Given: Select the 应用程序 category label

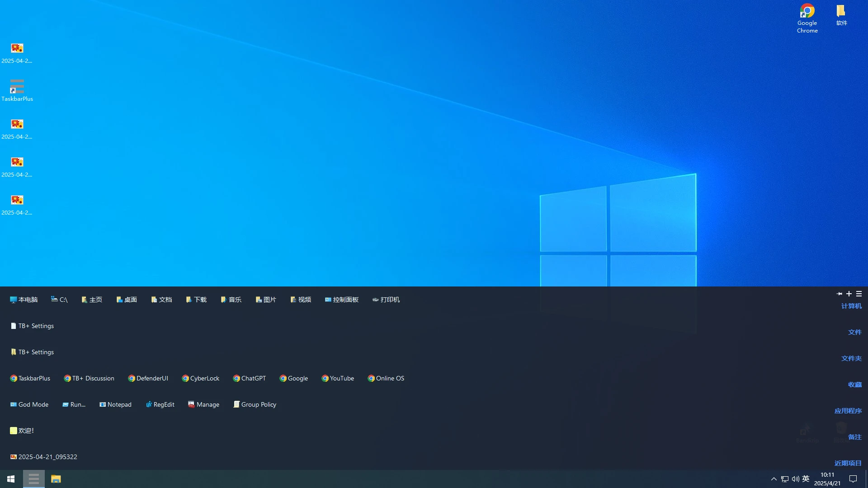Looking at the screenshot, I should [848, 411].
